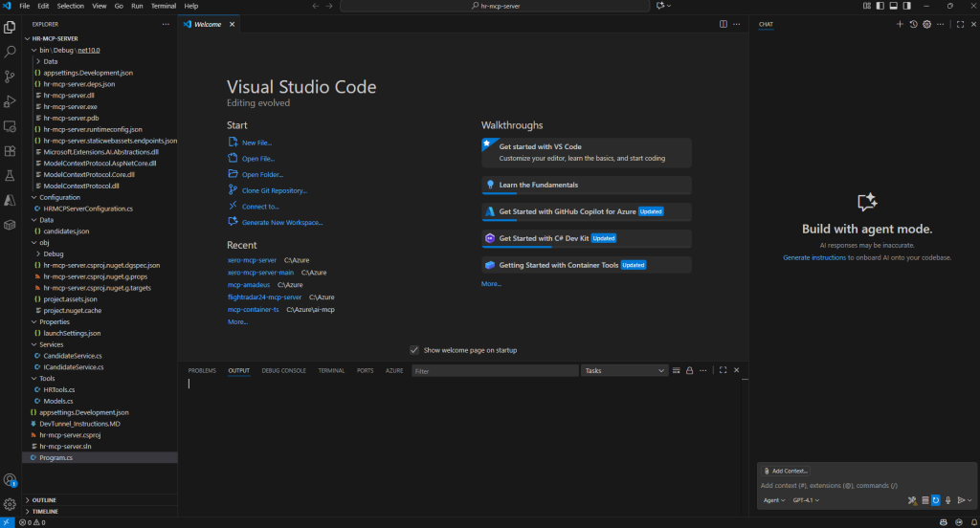Open the Search view in activity bar
This screenshot has height=528, width=980.
[10, 52]
